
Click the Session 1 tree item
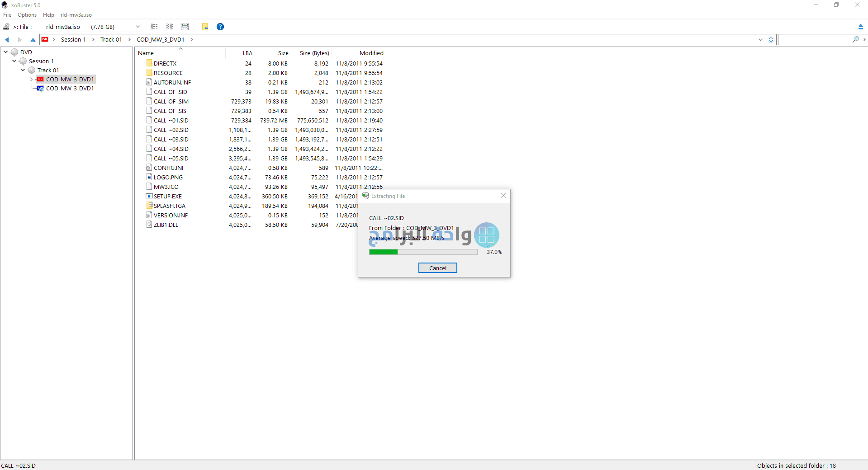(x=41, y=61)
